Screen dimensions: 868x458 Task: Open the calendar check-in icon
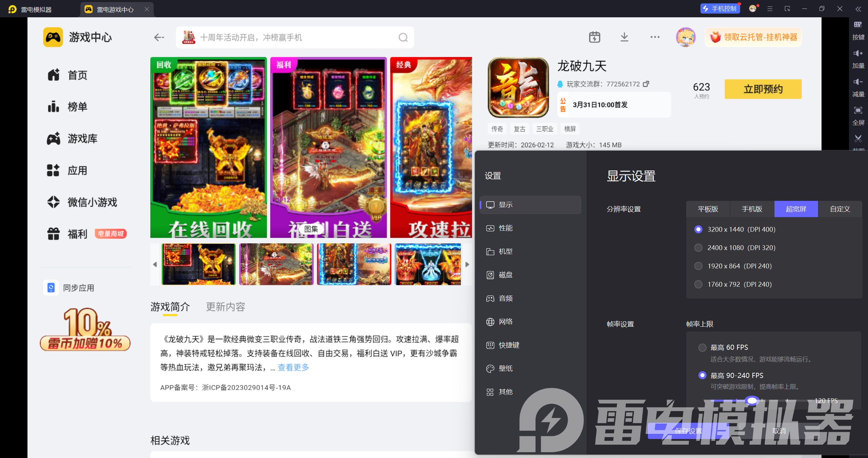coord(594,37)
